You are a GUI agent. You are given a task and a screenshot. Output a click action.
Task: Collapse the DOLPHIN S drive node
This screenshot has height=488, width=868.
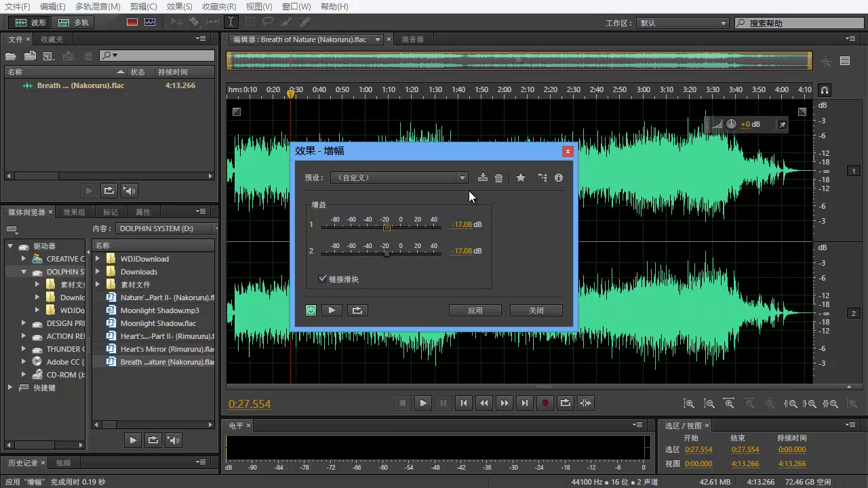tap(24, 272)
